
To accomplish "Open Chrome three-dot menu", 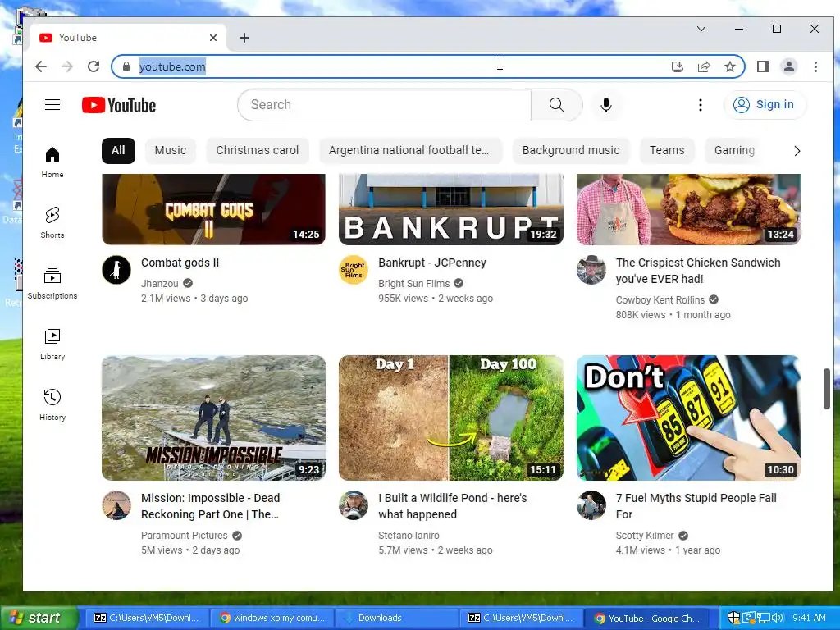I will [815, 66].
